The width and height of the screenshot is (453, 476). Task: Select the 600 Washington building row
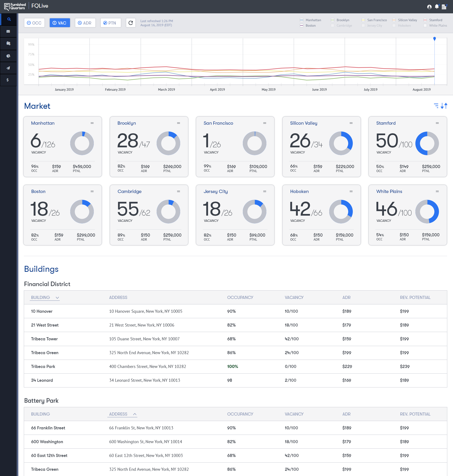point(235,442)
